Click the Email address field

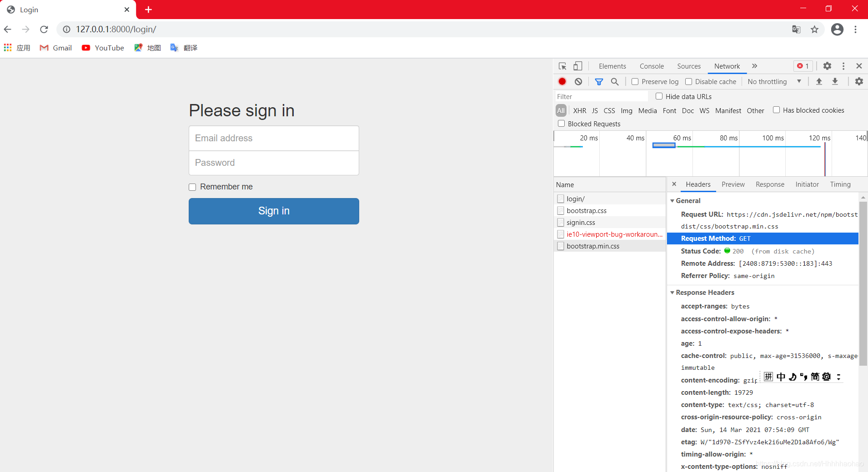pos(274,138)
